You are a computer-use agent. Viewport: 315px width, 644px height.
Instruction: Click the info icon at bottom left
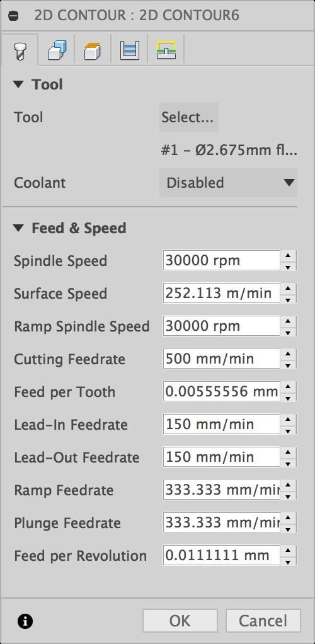coord(25,621)
